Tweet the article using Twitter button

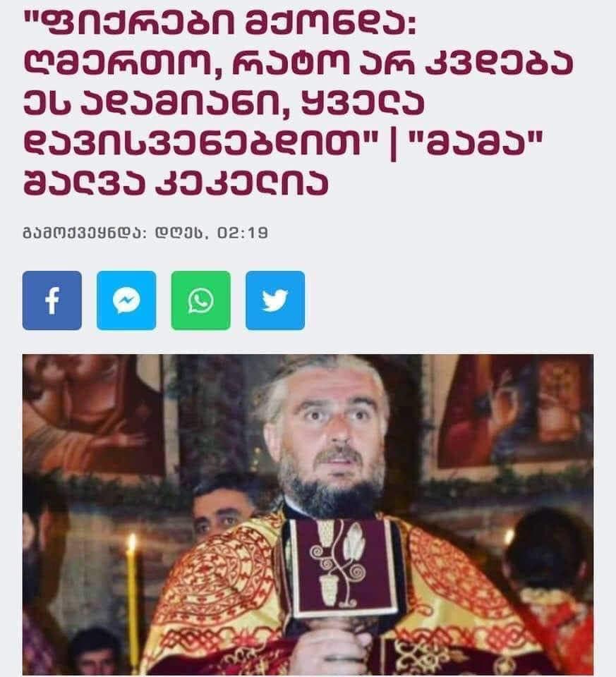pyautogui.click(x=275, y=300)
